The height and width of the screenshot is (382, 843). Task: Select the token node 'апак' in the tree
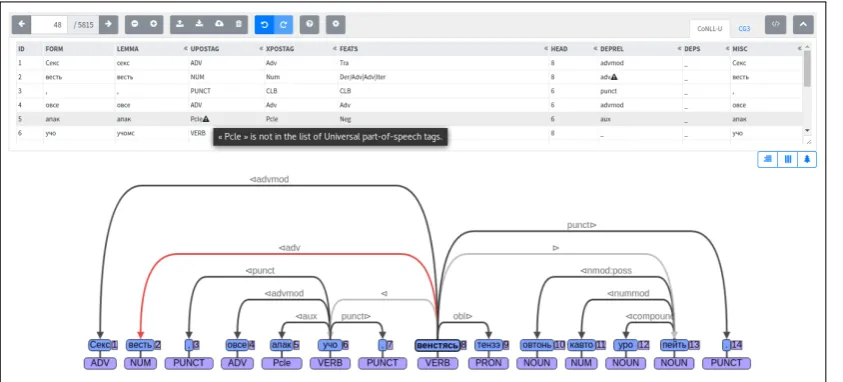click(x=282, y=345)
